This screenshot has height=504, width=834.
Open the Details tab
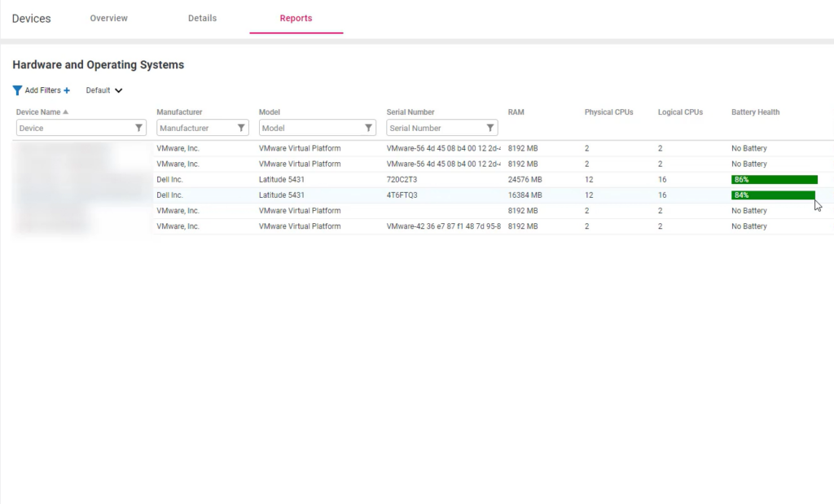tap(202, 18)
